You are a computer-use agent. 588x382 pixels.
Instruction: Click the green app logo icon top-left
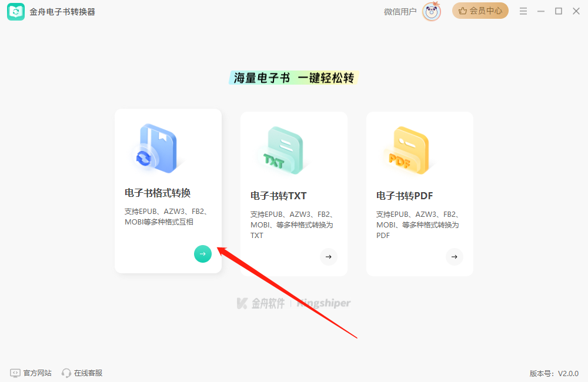16,11
